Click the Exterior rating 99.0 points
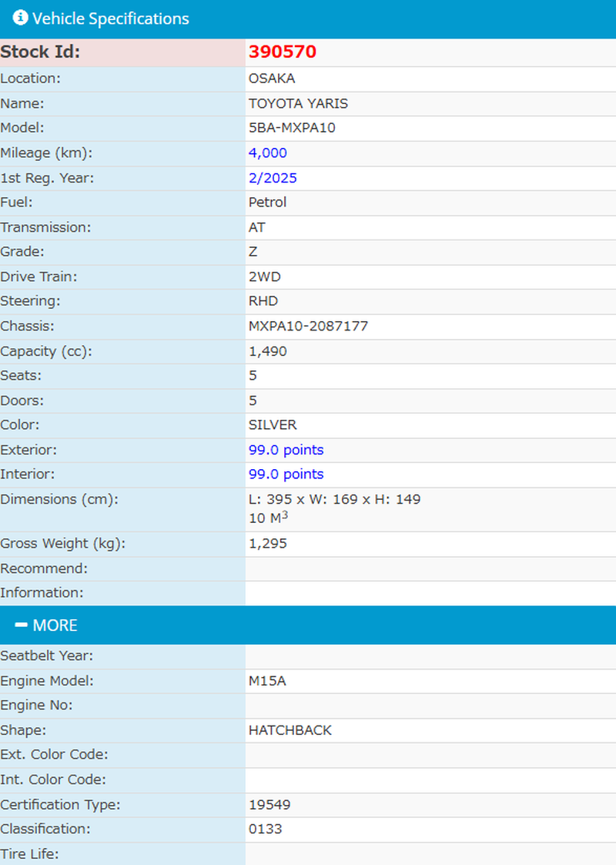This screenshot has height=865, width=616. [x=286, y=450]
